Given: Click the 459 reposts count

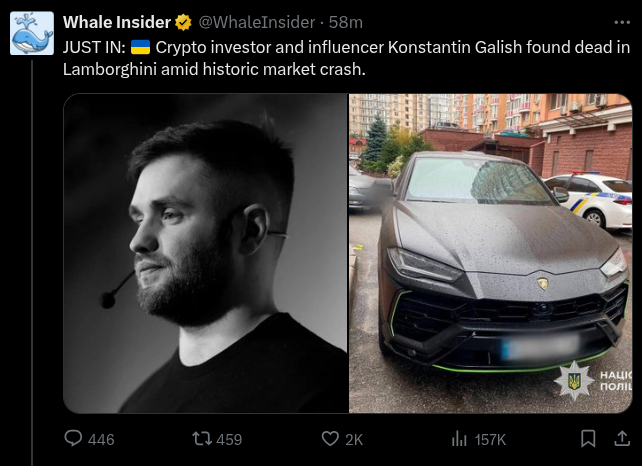Looking at the screenshot, I should tap(229, 439).
